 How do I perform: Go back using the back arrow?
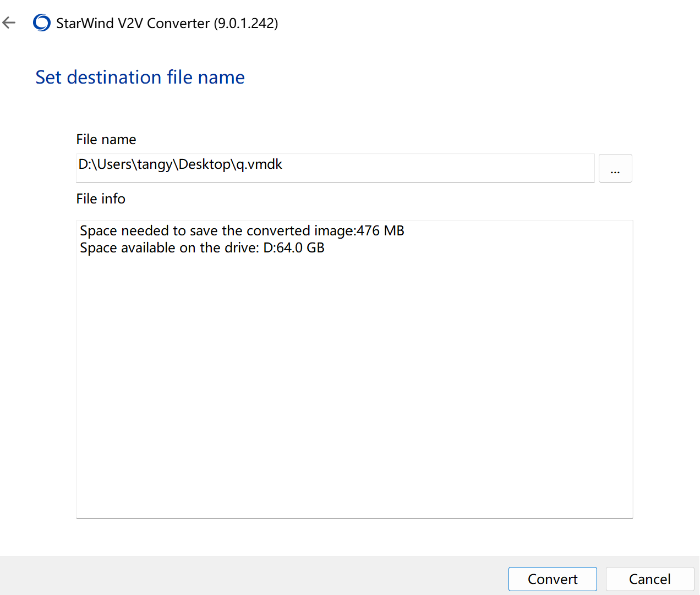9,23
